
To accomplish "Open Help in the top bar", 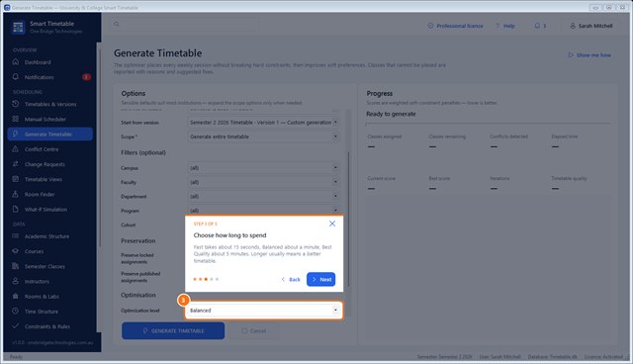I will click(505, 26).
